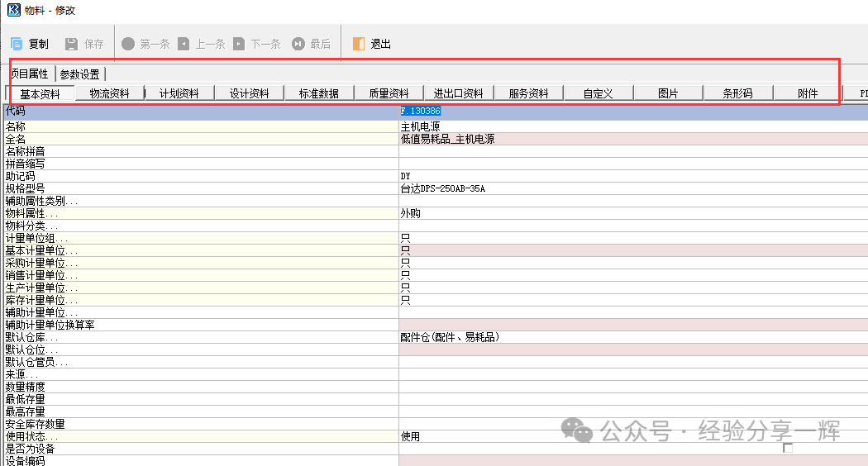This screenshot has width=868, height=466.
Task: Click the app logo in title bar
Action: point(14,11)
